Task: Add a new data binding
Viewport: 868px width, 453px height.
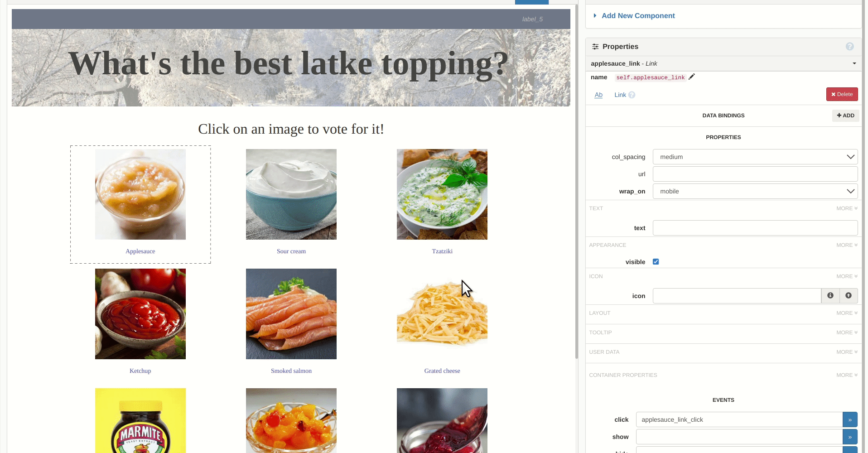Action: 845,116
